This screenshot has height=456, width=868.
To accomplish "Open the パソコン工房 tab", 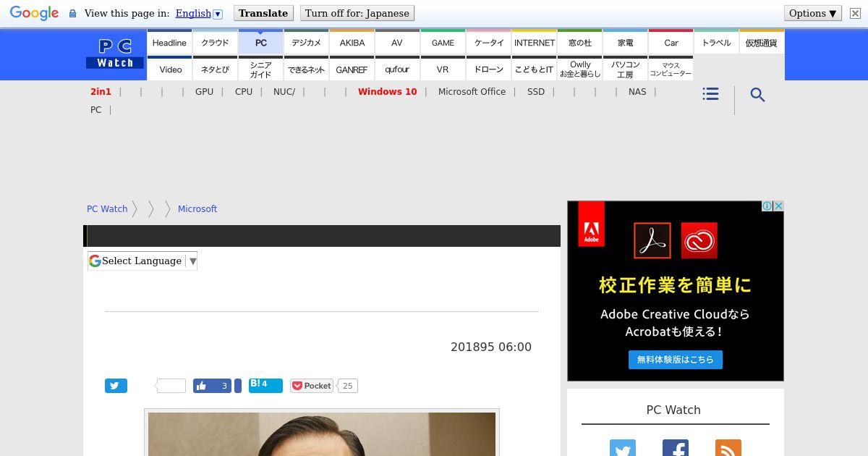I will (x=626, y=69).
